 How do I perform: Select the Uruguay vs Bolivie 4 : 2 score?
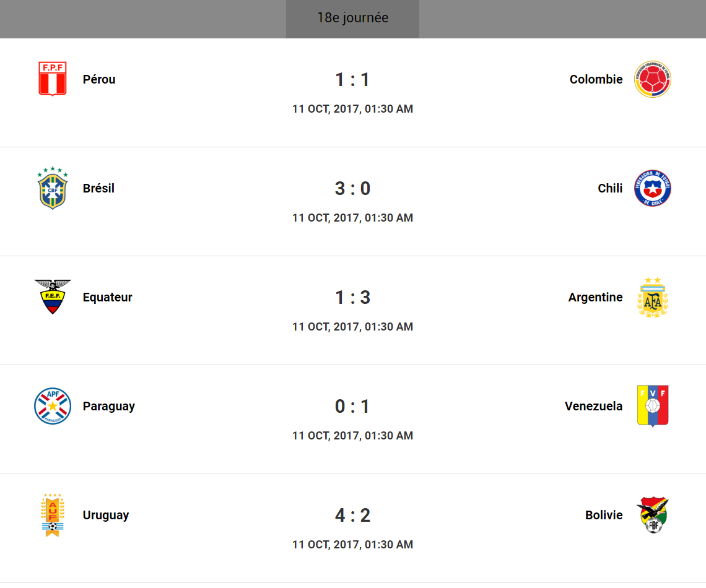(x=352, y=515)
